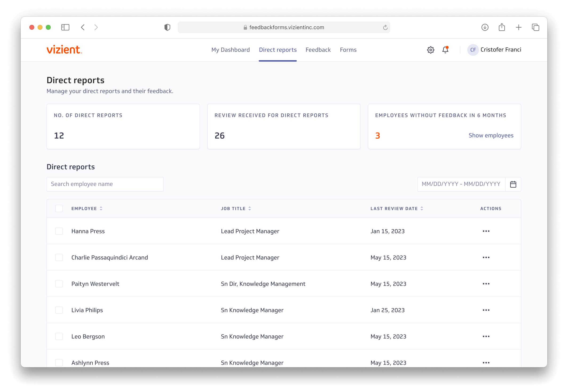Screen dimensions: 568x392
Task: Open actions menu for Livia Philips
Action: [486, 310]
